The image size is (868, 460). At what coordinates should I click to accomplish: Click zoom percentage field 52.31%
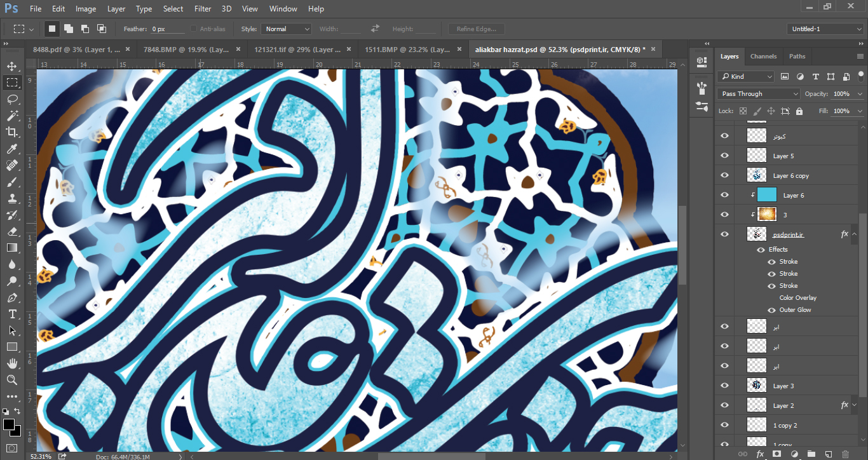41,456
